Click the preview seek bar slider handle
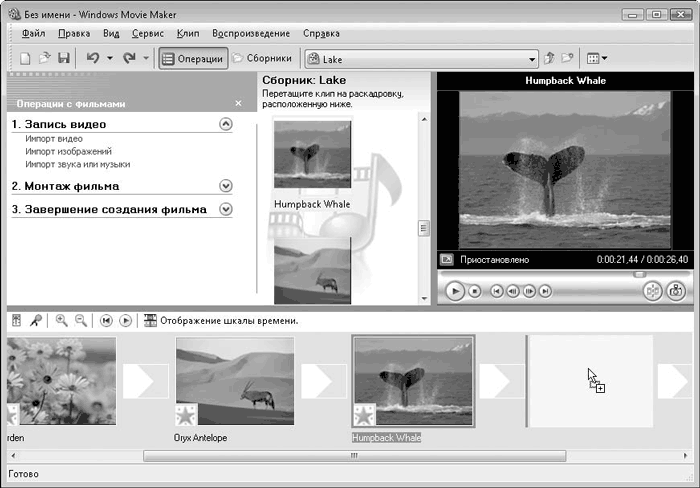Screen dimensions: 700x488 [640, 274]
